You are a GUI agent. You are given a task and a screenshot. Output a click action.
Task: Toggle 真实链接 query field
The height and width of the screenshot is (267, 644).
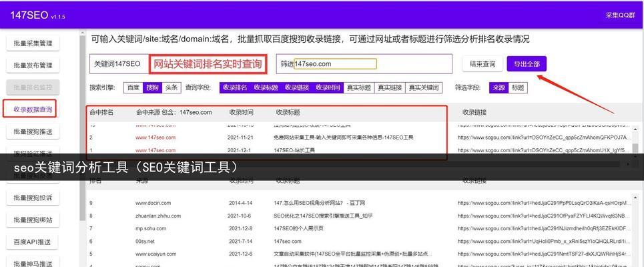[x=390, y=87]
